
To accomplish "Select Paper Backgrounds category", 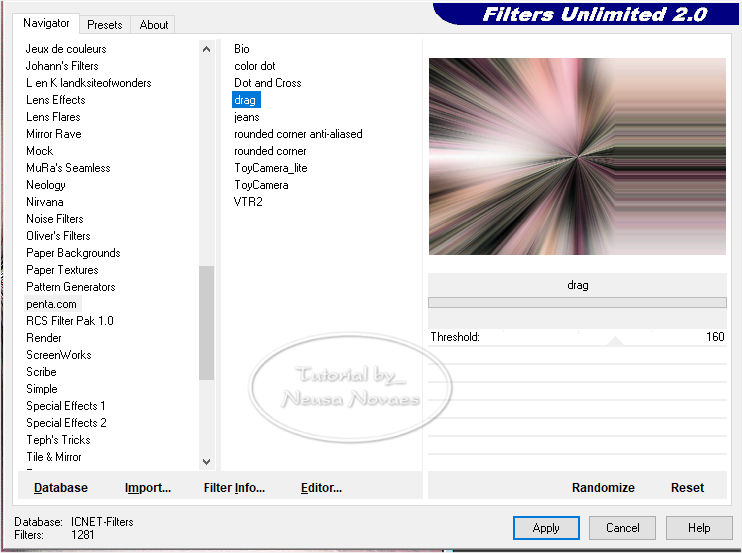I will [x=73, y=253].
